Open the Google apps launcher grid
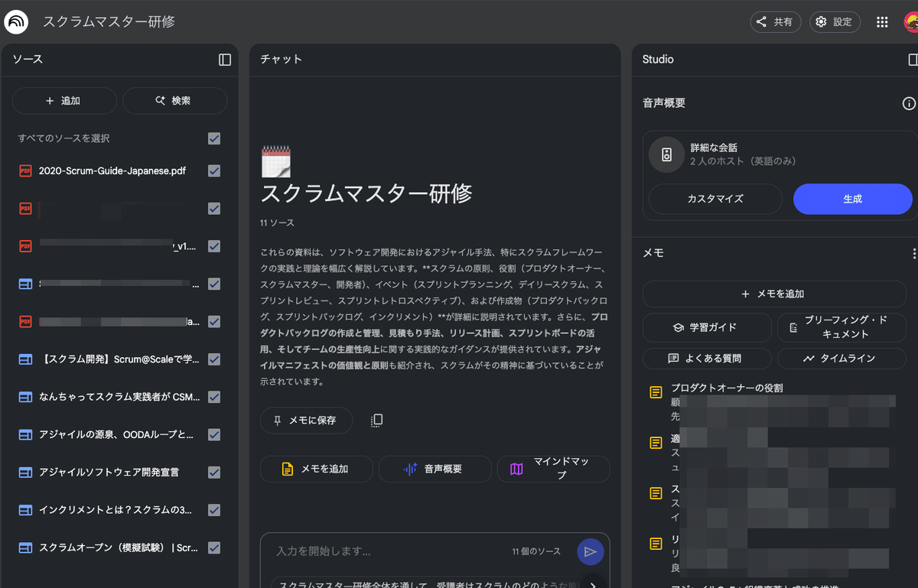Viewport: 918px width, 588px height. click(x=881, y=21)
